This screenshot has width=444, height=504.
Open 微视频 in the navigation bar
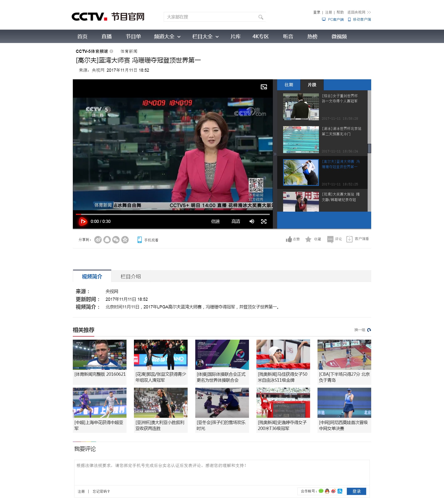[339, 37]
